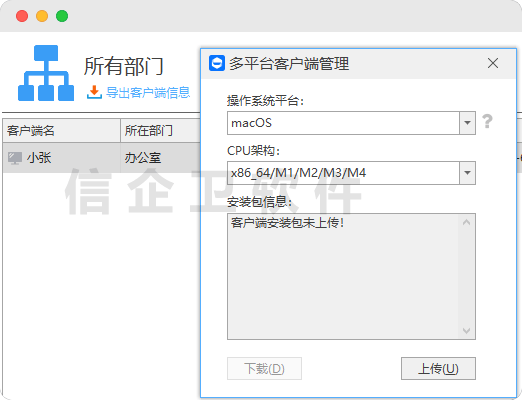This screenshot has width=522, height=400.
Task: Open the operating system platform dropdown arrow
Action: [x=467, y=123]
